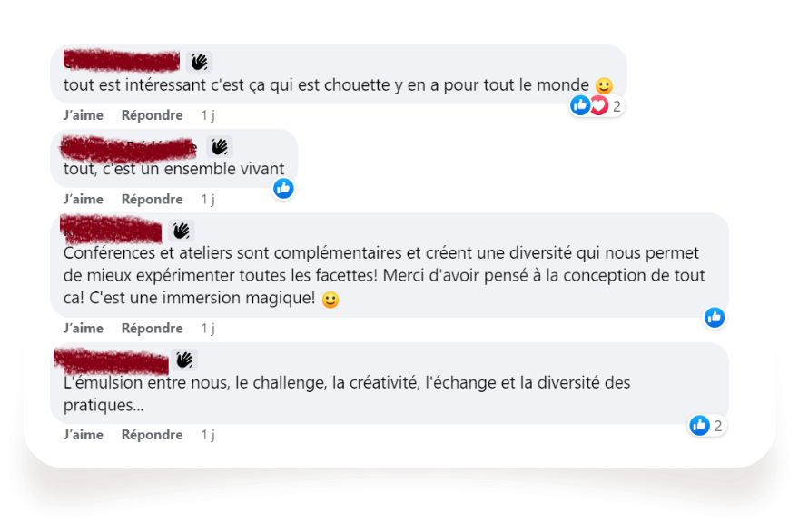
Task: Click the waving hand badge on 'Conférences et ateliers' comment
Action: (182, 231)
